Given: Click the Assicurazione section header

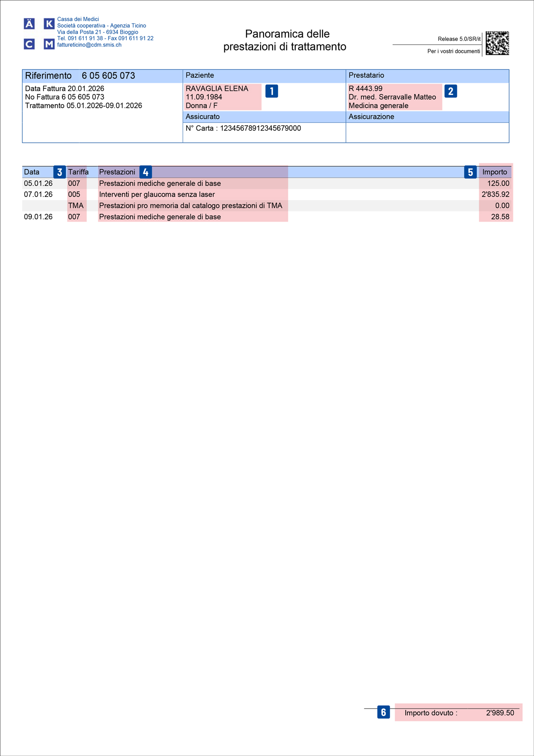Looking at the screenshot, I should pos(371,117).
